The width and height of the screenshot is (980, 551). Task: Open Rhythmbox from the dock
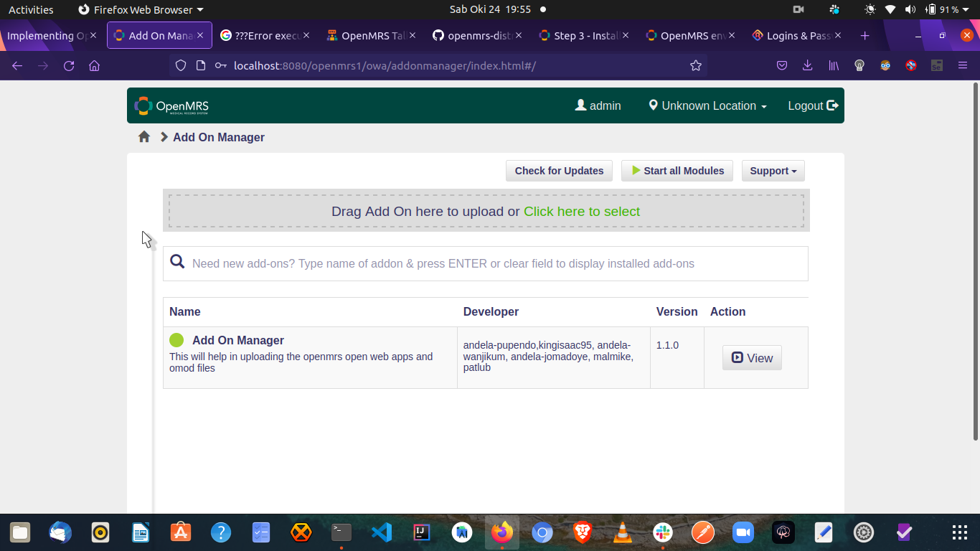[100, 532]
